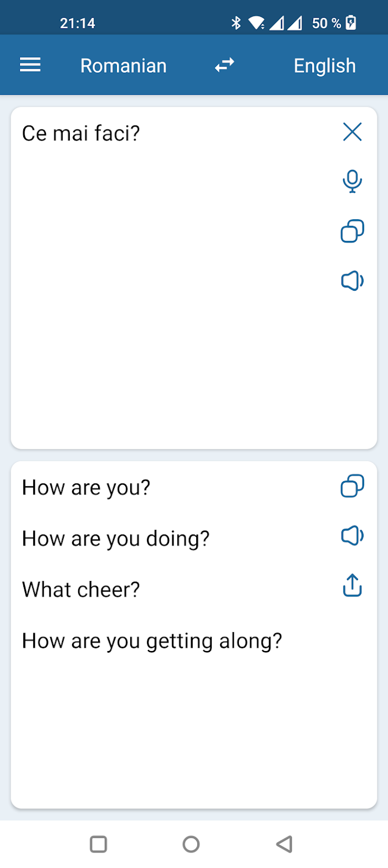Viewport: 388px width, 868px height.
Task: Copy the Romanian source text
Action: pos(353,231)
